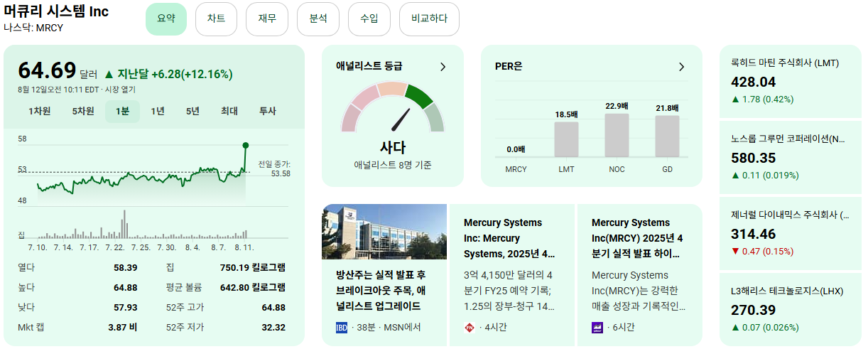Click the 64.69 current price
Image resolution: width=868 pixels, height=349 pixels.
point(47,71)
